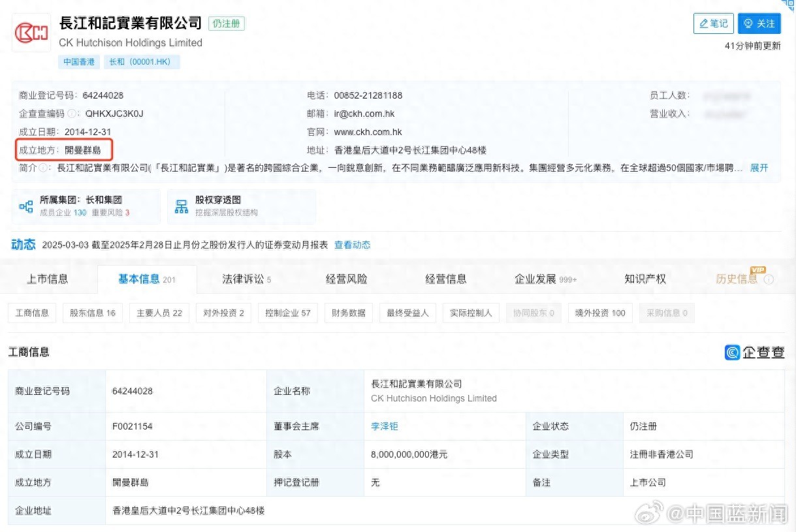
Task: Select the 控制企业 57 sub-tab
Action: pos(287,313)
